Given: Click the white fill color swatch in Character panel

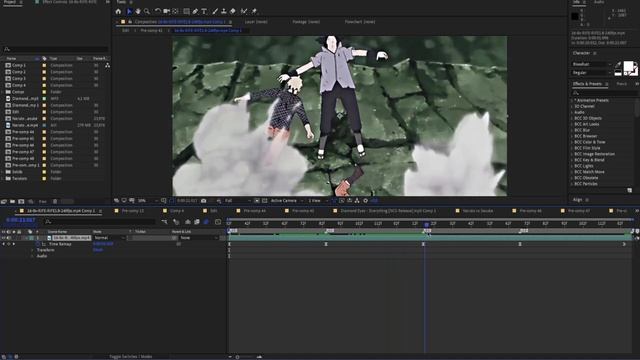Looking at the screenshot, I should pos(628,66).
